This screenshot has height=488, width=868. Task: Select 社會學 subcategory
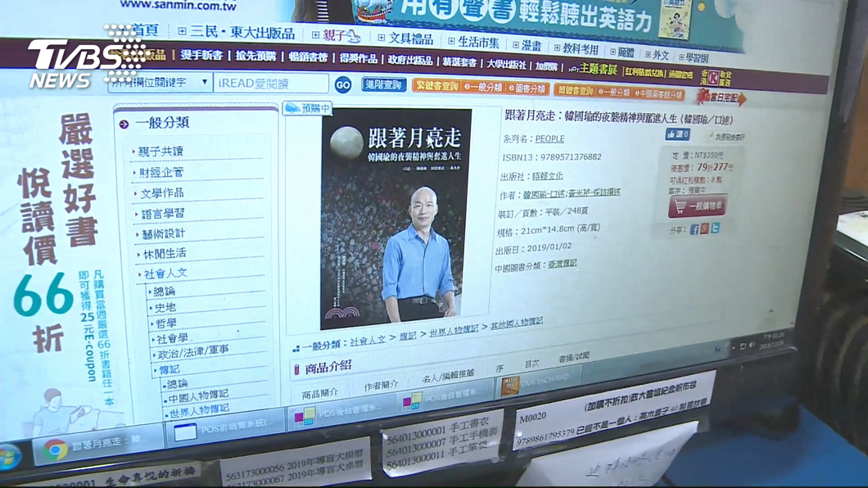click(x=172, y=338)
